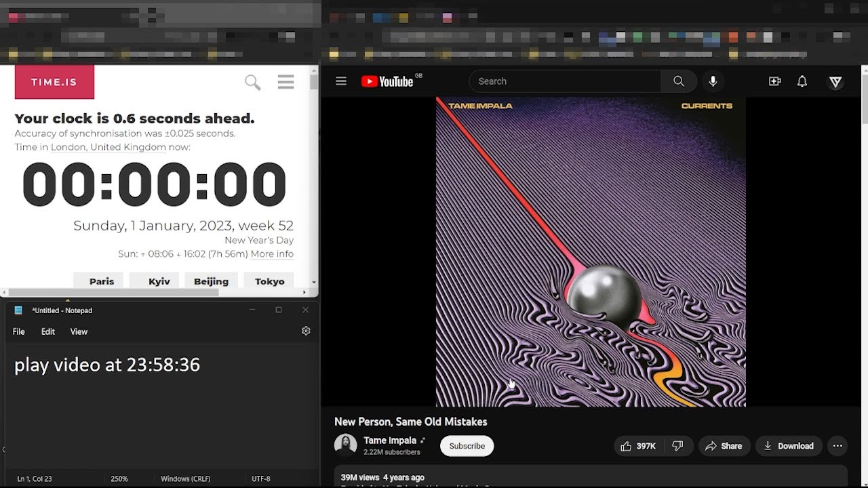868x488 pixels.
Task: Click Time.is horizontal scrollbar left arrow
Action: coord(3,293)
